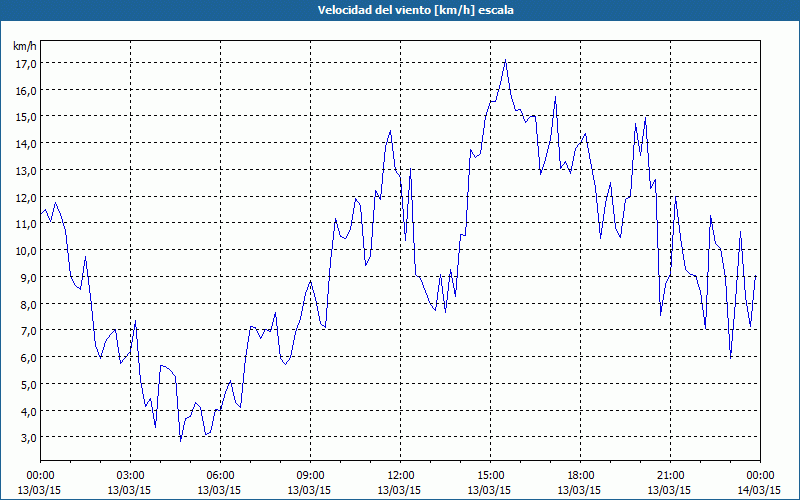Click the '7,0' y-axis value
This screenshot has height=500, width=800.
[28, 331]
